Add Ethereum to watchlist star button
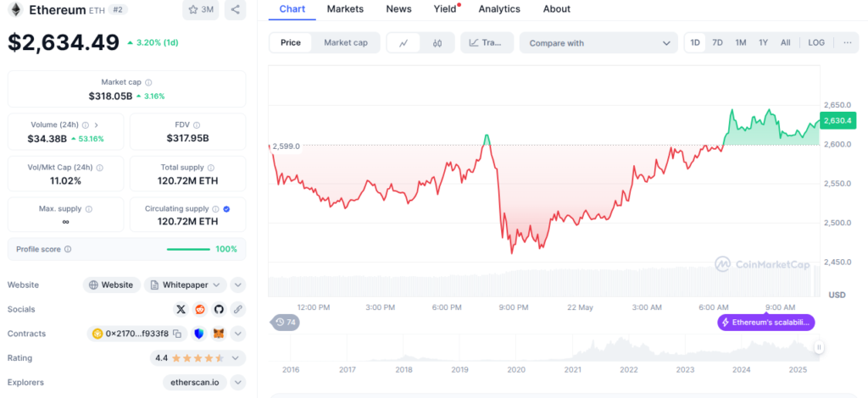 click(200, 9)
